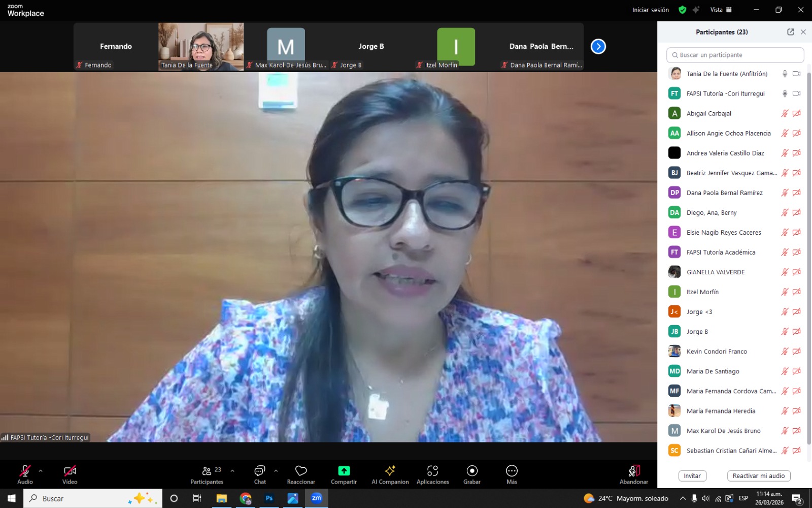
Task: Launch AI Companion
Action: pyautogui.click(x=390, y=474)
